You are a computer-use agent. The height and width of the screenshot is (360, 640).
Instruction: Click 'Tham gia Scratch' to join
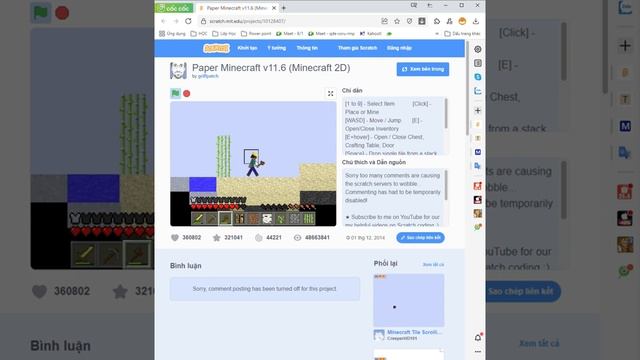[358, 48]
